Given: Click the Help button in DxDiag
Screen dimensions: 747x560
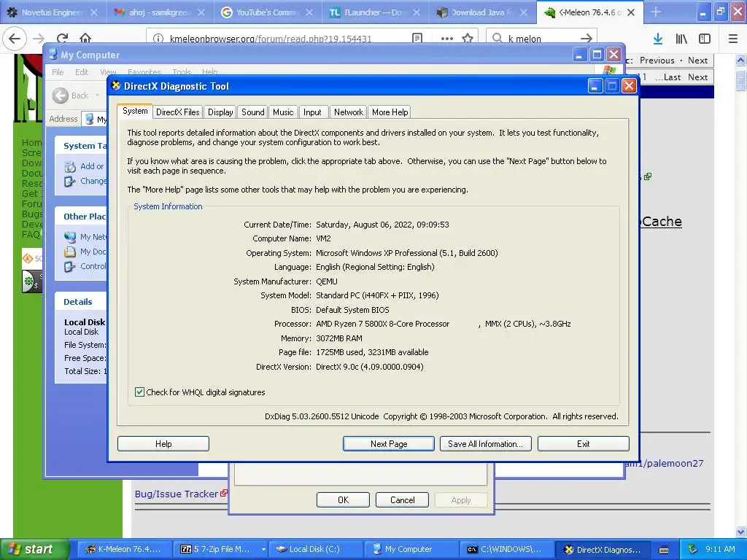Looking at the screenshot, I should click(163, 444).
